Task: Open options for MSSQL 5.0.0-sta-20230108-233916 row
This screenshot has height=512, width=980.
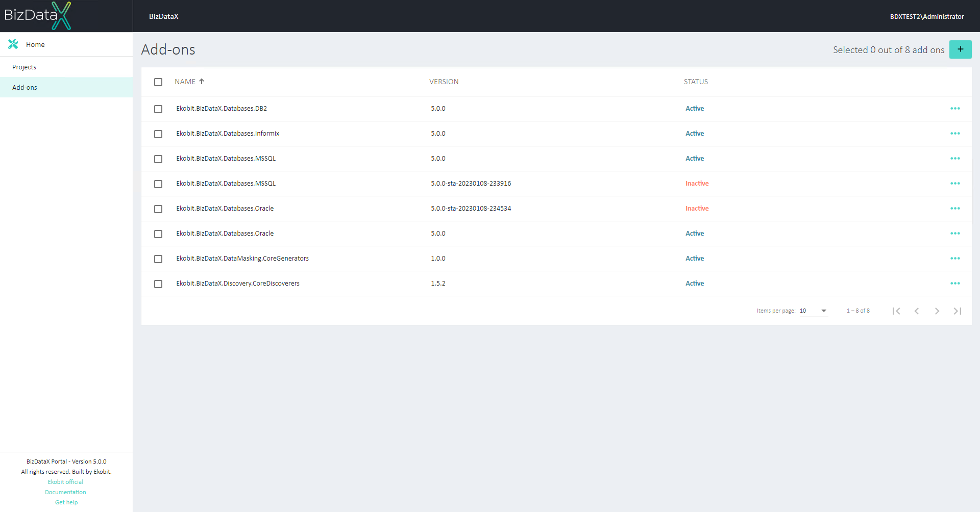Action: click(955, 184)
